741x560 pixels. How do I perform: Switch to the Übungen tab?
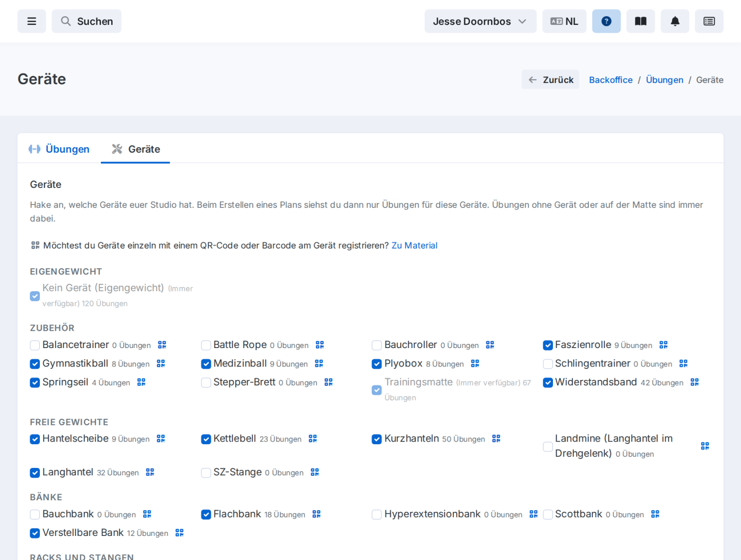point(59,149)
